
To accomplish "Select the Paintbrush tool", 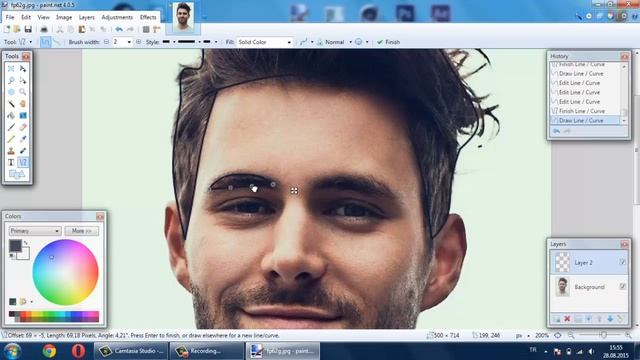I will point(11,127).
